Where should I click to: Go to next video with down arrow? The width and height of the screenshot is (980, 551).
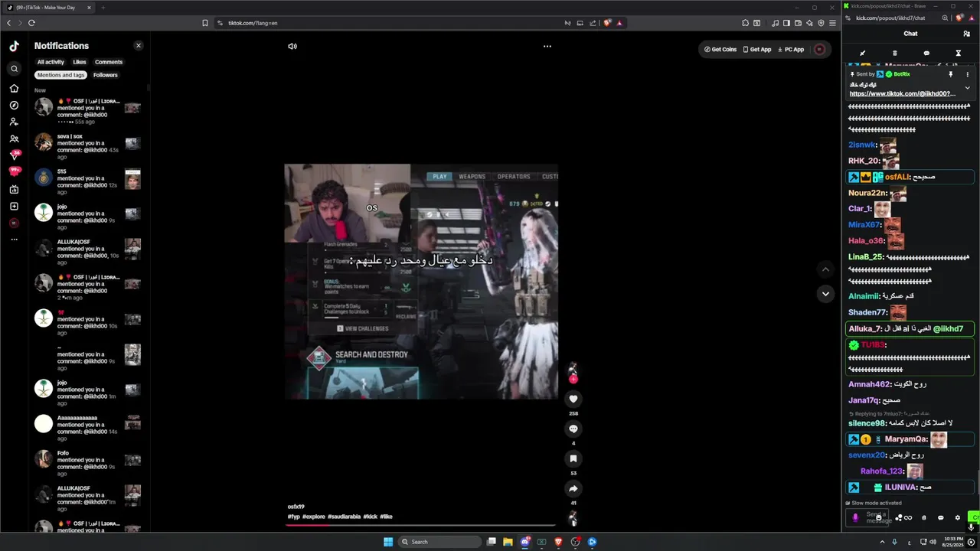(x=825, y=294)
